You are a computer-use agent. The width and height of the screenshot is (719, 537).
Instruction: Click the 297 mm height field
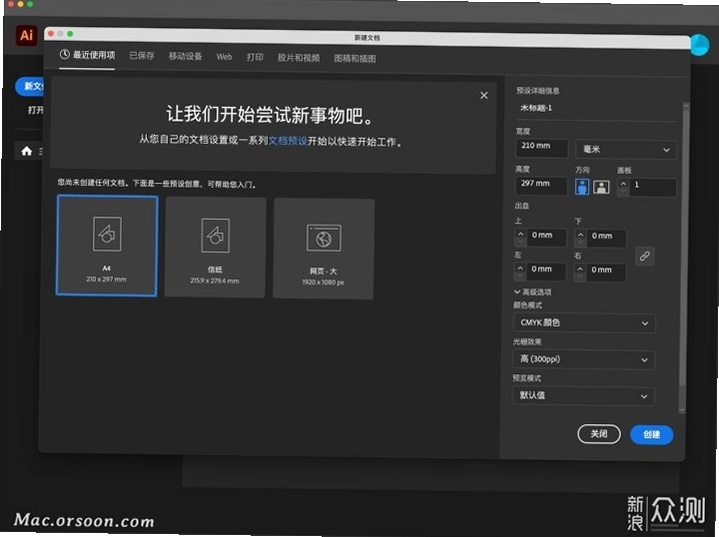[541, 185]
